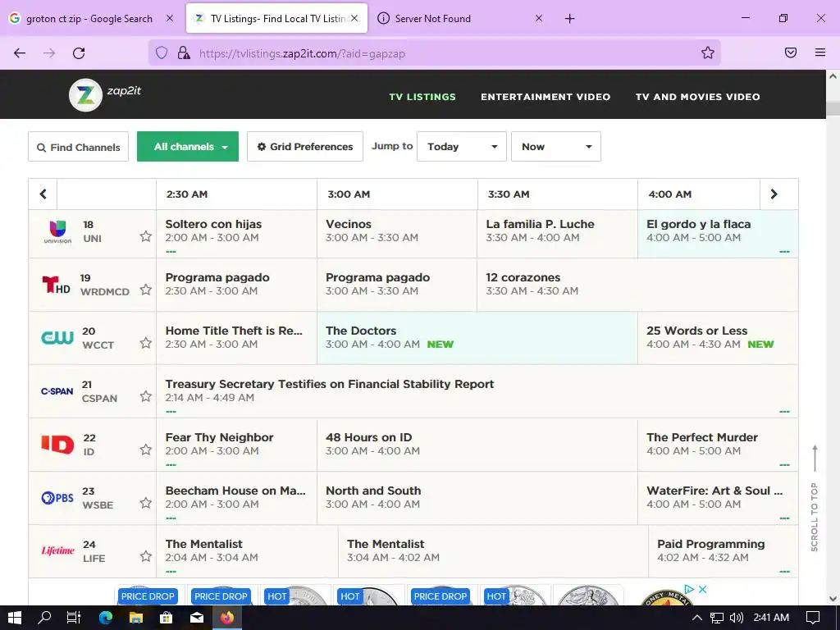The width and height of the screenshot is (840, 630).
Task: Click the Telemundo HD channel logo
Action: coord(56,285)
